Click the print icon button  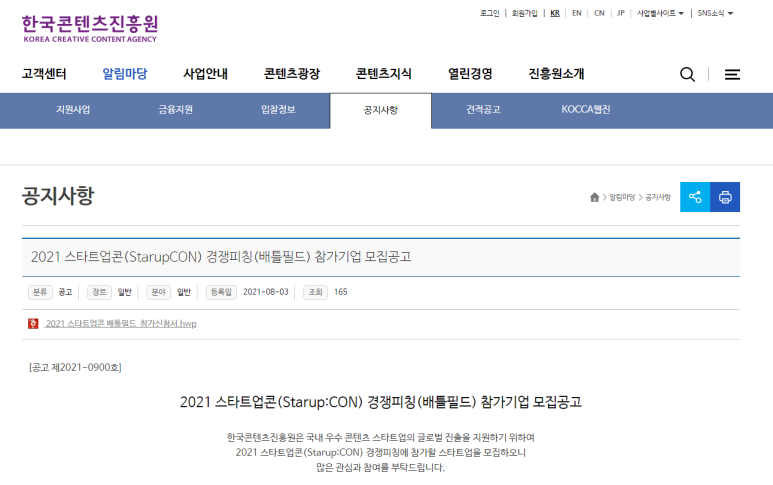pyautogui.click(x=725, y=197)
